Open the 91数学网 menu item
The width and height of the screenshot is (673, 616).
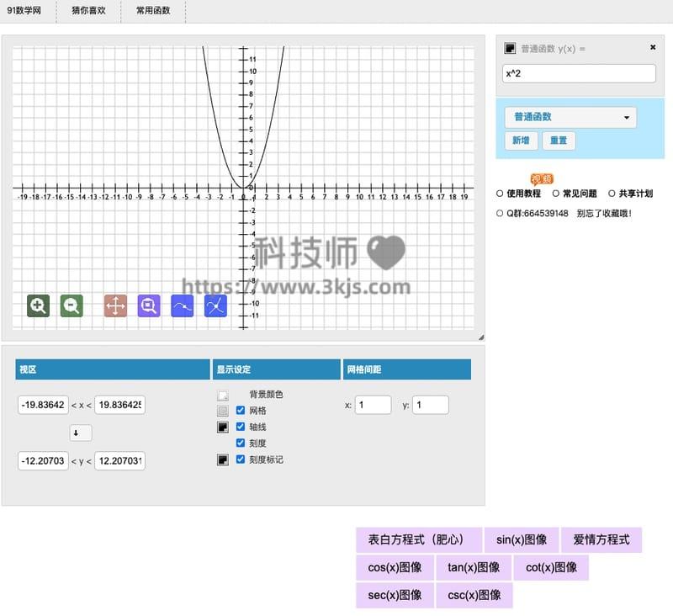point(24,11)
